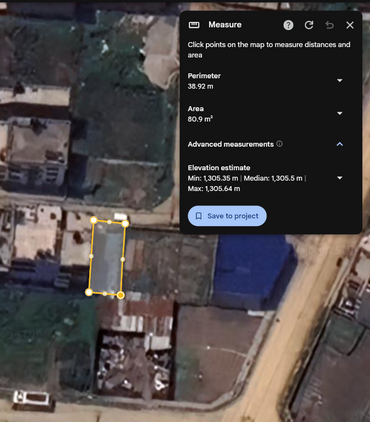Click the midpoint handle on polygon's right edge
The height and width of the screenshot is (422, 370).
[x=123, y=259]
